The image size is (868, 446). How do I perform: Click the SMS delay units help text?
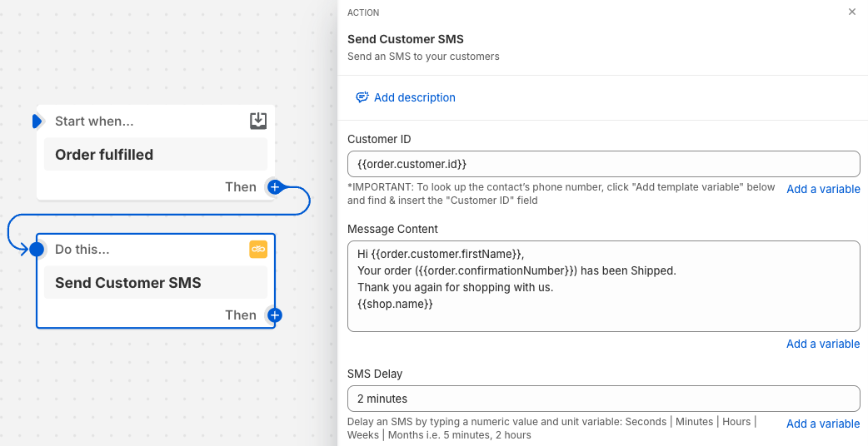click(552, 429)
